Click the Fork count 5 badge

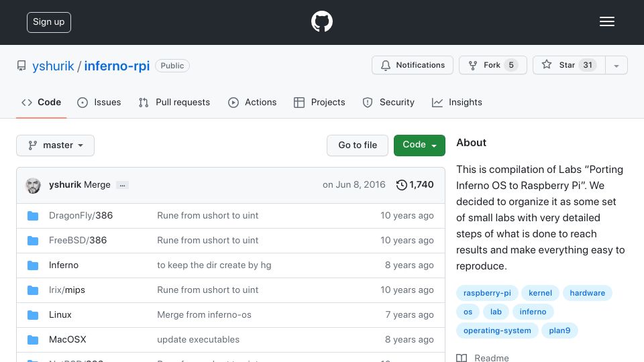[511, 65]
